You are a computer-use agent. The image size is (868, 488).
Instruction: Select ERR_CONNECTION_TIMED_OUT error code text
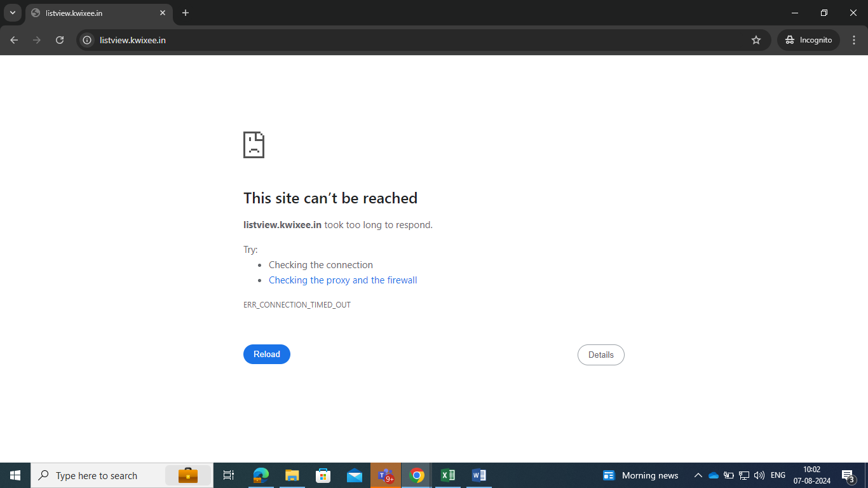point(297,305)
